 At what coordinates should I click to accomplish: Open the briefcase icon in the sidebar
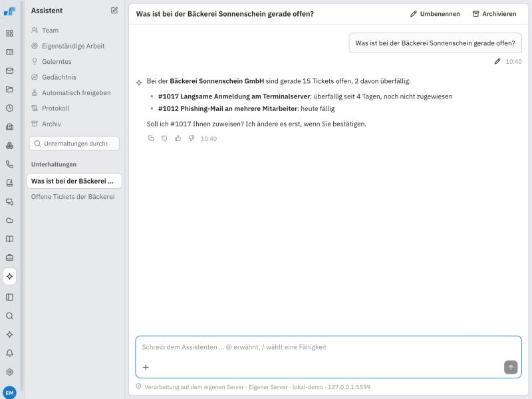[x=9, y=257]
